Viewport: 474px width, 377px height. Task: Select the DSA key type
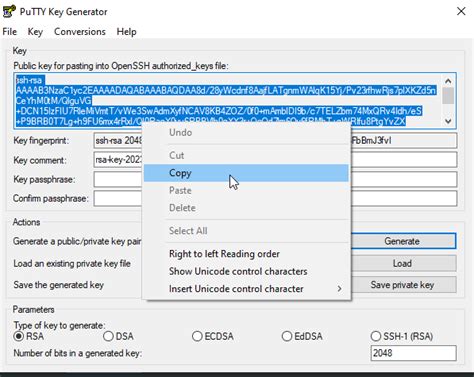(118, 336)
